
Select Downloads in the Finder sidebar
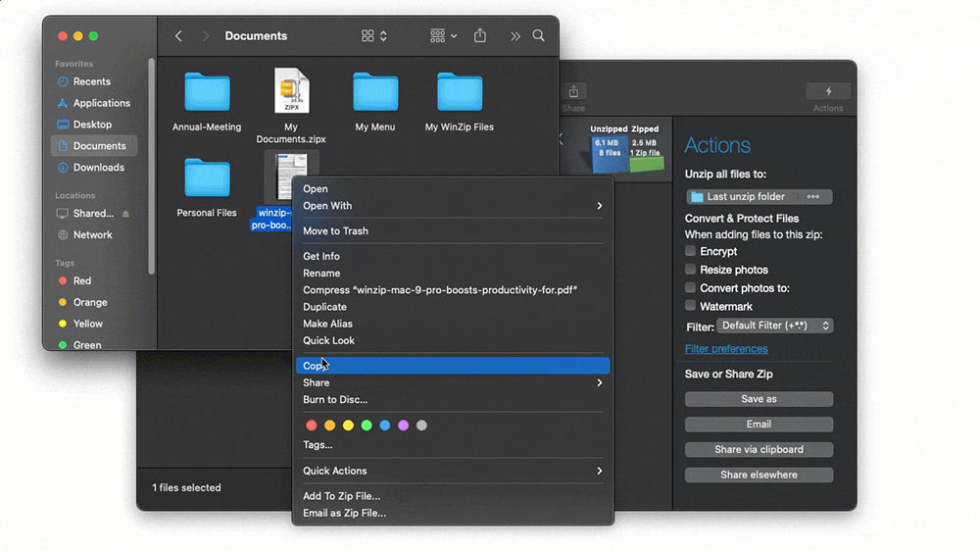tap(98, 168)
